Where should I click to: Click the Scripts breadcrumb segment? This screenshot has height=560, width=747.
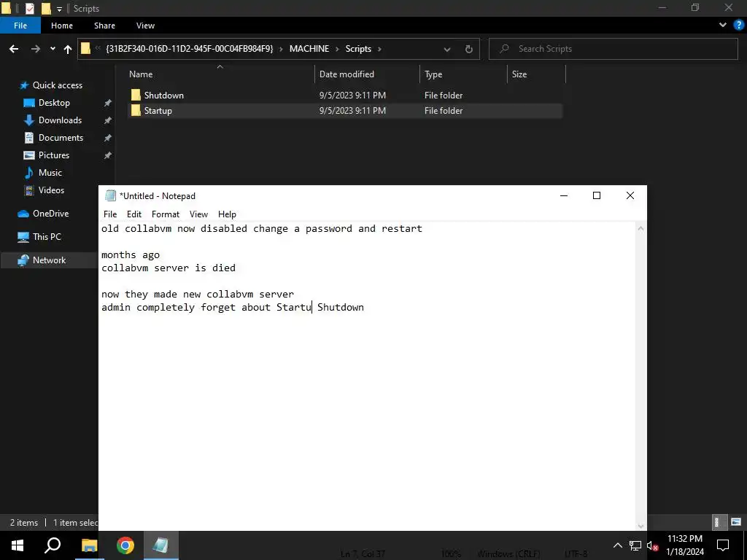click(358, 49)
